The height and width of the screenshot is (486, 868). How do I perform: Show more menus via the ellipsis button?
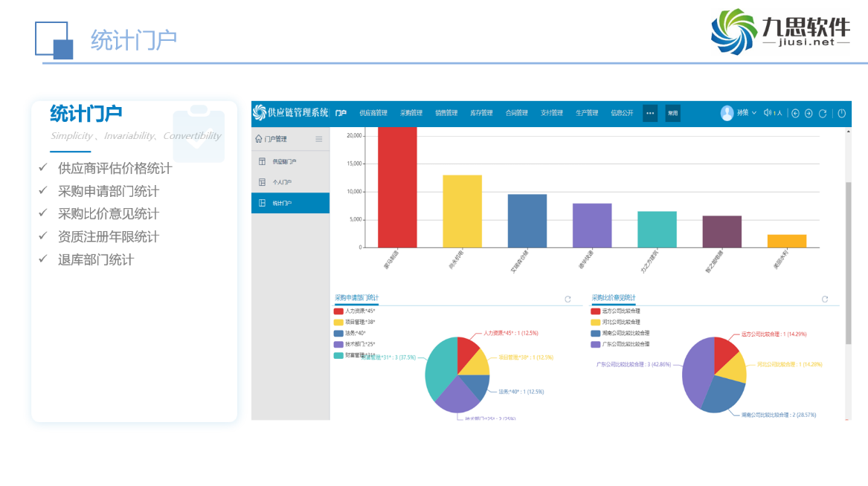click(x=650, y=114)
